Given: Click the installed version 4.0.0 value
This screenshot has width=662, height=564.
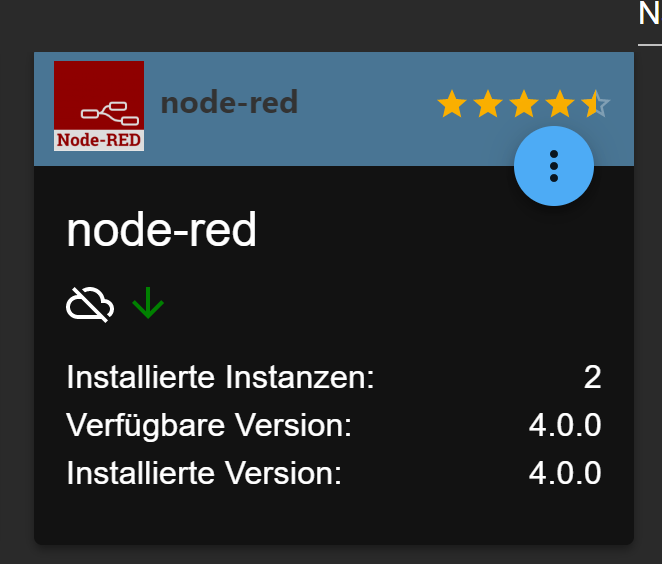Looking at the screenshot, I should click(565, 473).
